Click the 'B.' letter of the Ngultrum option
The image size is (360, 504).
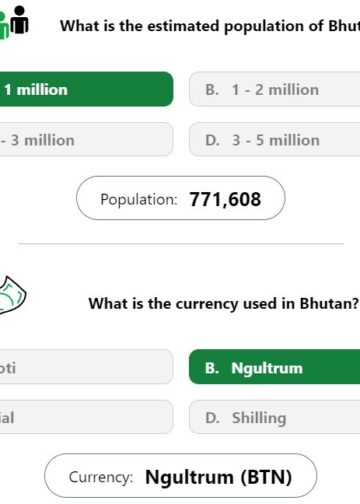pos(212,368)
